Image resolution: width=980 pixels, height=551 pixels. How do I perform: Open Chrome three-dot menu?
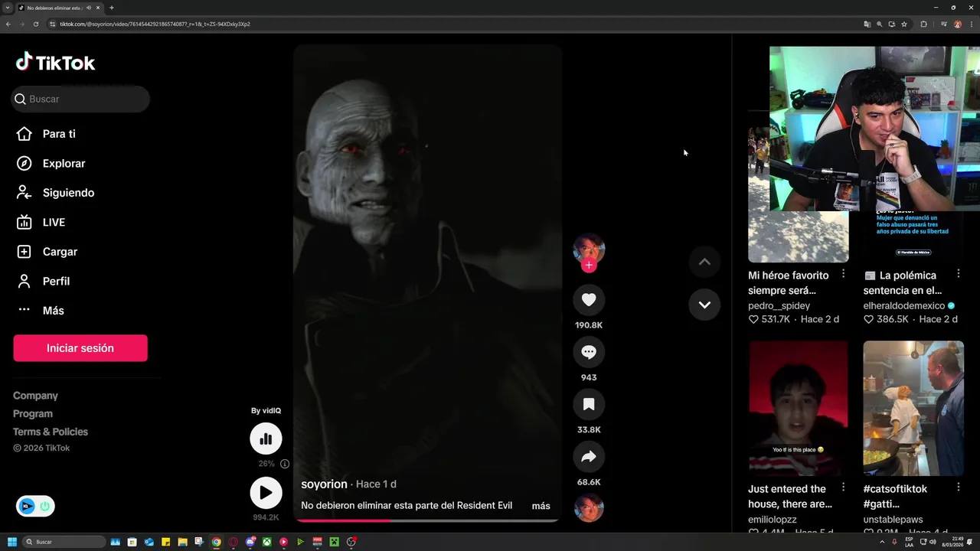(x=971, y=24)
